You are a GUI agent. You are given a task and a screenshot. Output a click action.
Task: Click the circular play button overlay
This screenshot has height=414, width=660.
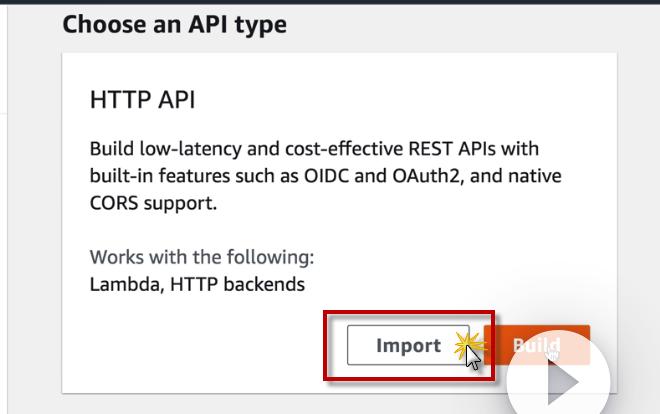pyautogui.click(x=558, y=378)
